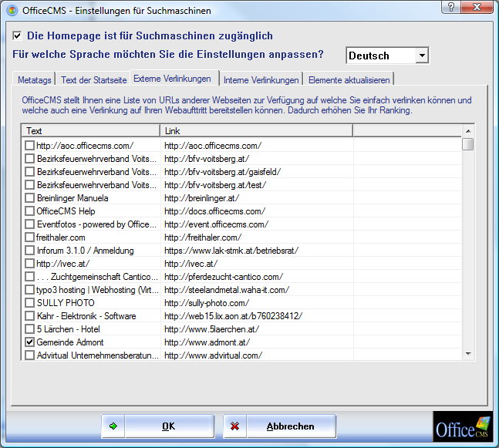
Task: Click the Abbrechen button
Action: (279, 426)
